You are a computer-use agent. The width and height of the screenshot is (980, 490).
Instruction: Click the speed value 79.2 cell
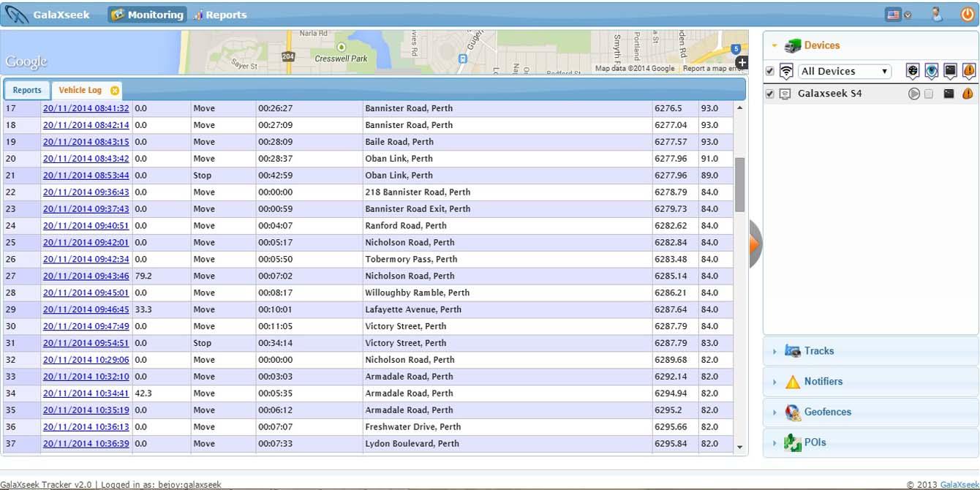click(162, 276)
